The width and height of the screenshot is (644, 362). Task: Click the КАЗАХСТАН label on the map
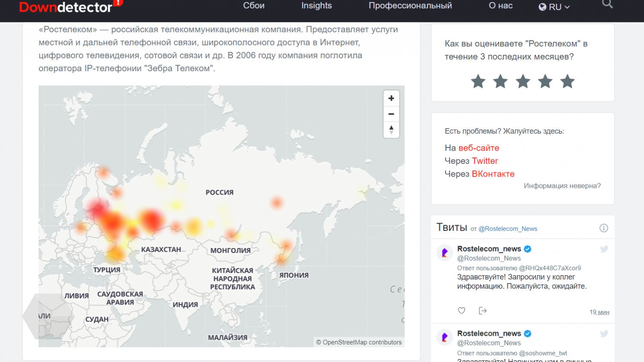point(161,250)
